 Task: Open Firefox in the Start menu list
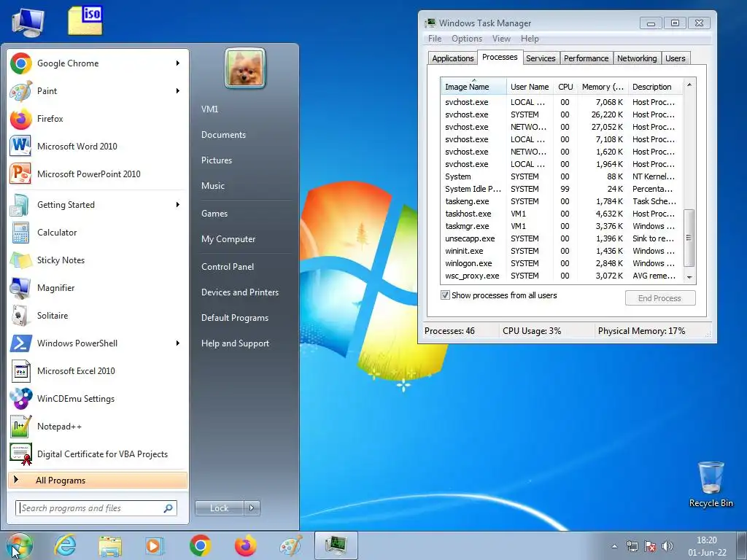98,119
